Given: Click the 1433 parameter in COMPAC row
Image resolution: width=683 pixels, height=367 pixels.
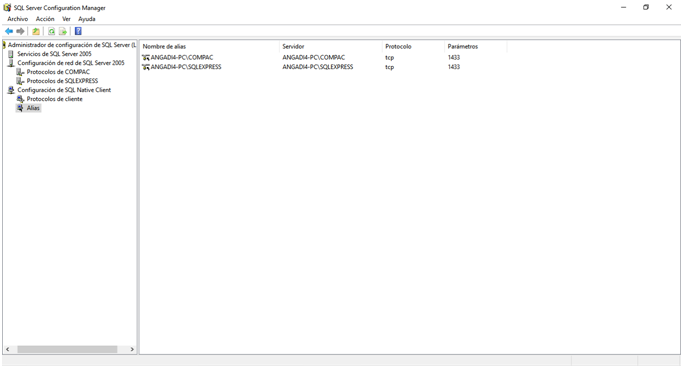Looking at the screenshot, I should 454,57.
